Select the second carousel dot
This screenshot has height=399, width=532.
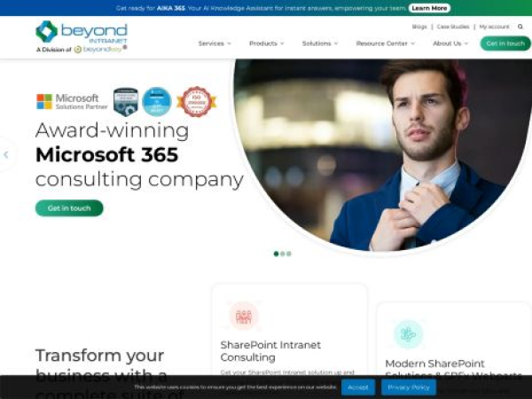coord(283,254)
